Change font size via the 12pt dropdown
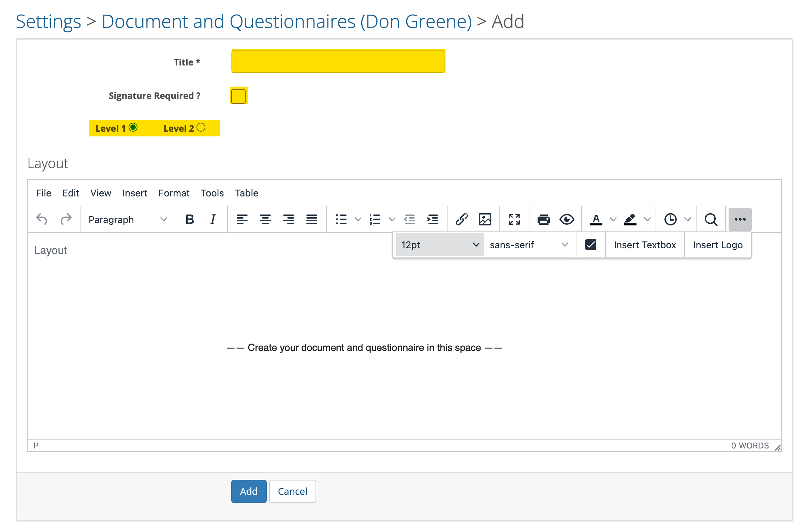The width and height of the screenshot is (805, 532). pos(439,245)
